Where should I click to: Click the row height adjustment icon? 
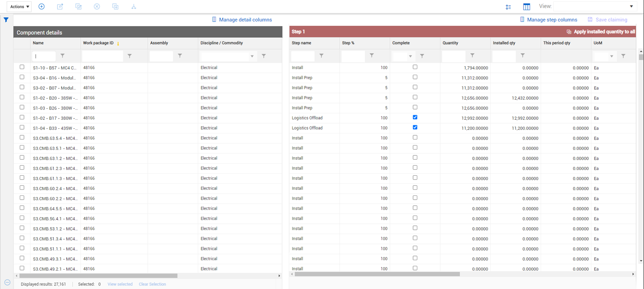click(508, 7)
